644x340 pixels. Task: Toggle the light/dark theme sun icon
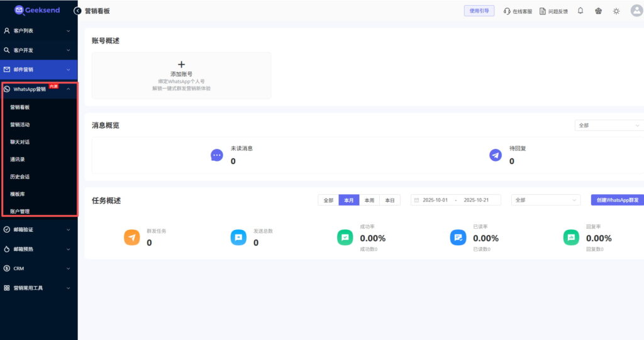(616, 11)
